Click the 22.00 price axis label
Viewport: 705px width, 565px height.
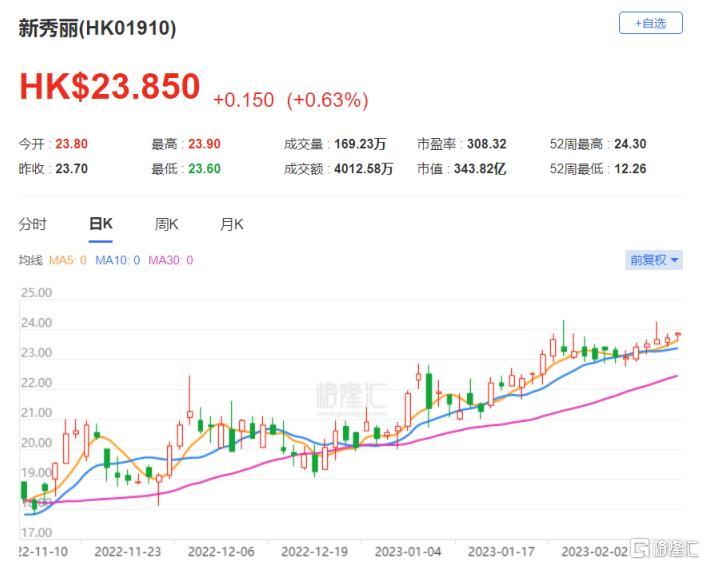pyautogui.click(x=36, y=383)
